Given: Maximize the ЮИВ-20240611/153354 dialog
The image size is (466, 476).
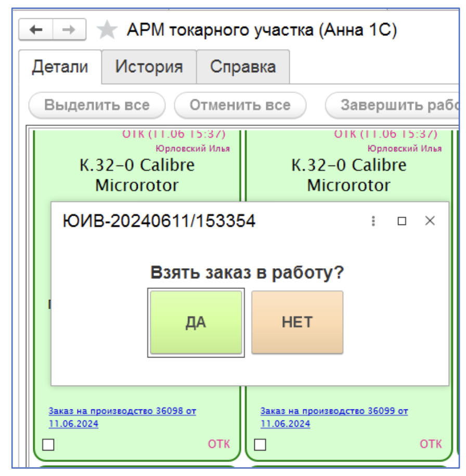Looking at the screenshot, I should [402, 221].
